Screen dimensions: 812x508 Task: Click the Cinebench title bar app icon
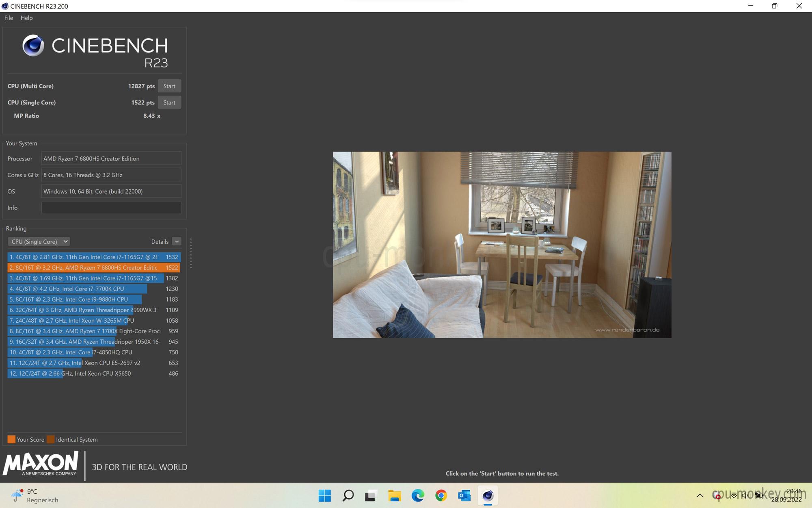click(5, 6)
